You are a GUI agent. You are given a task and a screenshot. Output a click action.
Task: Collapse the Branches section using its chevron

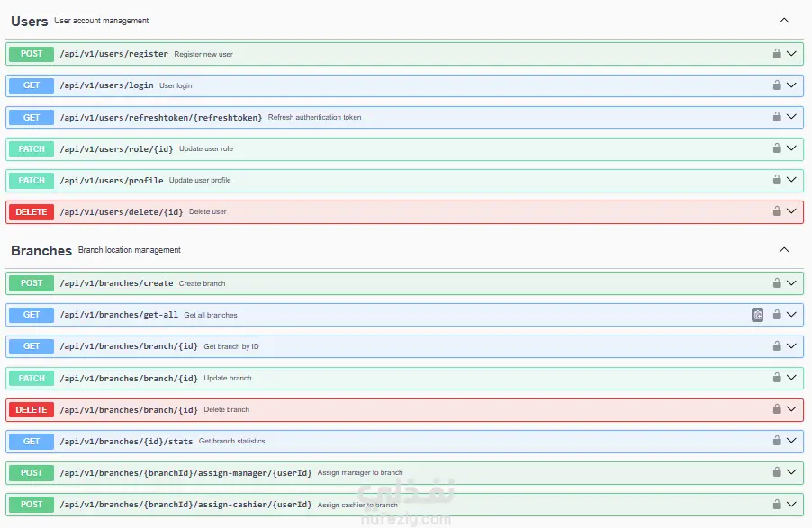click(x=784, y=250)
